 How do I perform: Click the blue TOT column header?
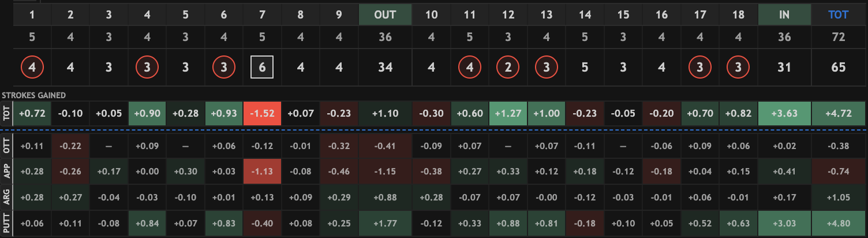click(838, 15)
